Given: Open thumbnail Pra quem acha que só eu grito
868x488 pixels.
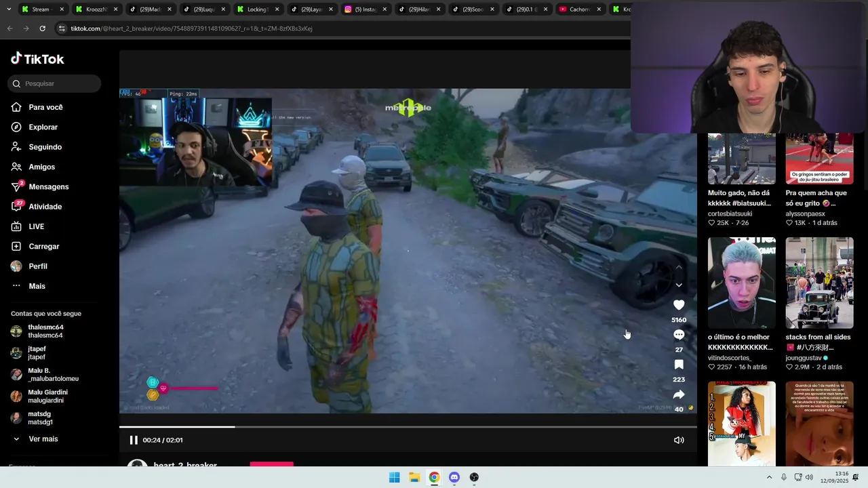Looking at the screenshot, I should pos(819,159).
